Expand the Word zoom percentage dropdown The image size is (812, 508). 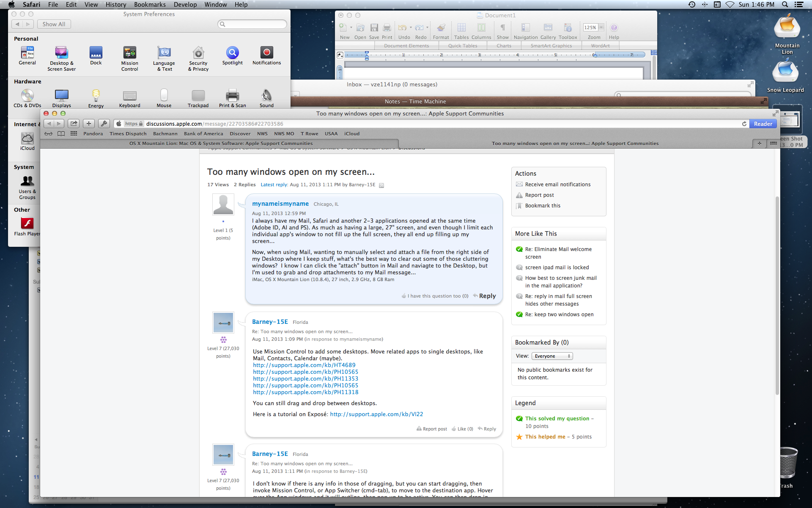[x=601, y=28]
